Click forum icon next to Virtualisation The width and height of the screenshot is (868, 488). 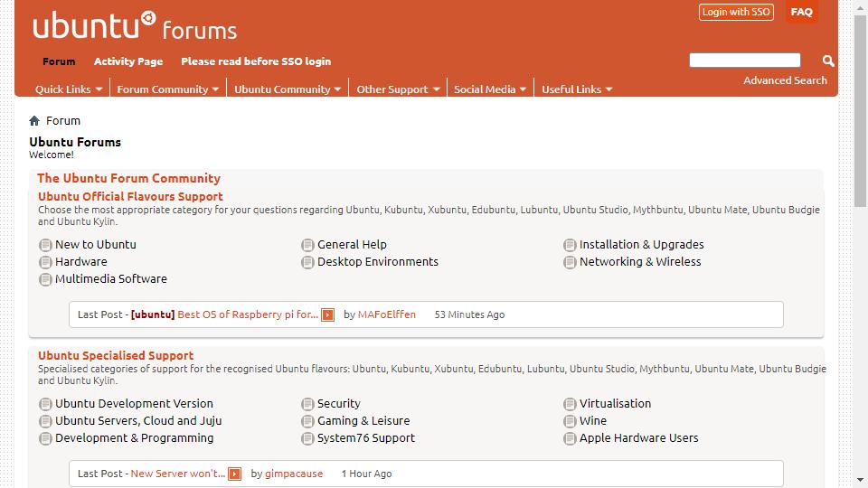pyautogui.click(x=570, y=404)
